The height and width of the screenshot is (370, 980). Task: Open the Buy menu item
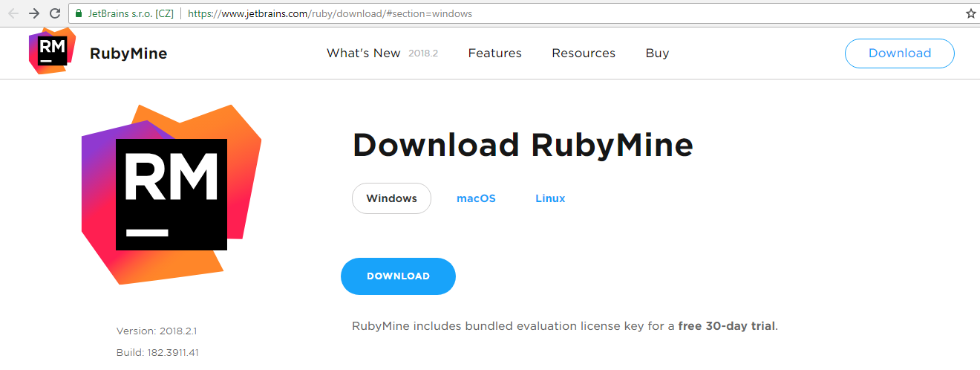657,53
